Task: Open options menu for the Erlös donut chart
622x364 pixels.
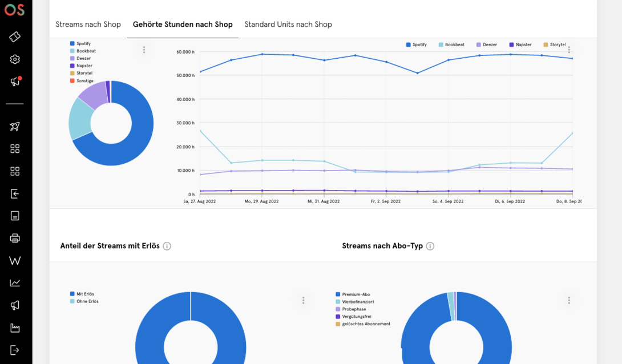Action: (x=304, y=300)
